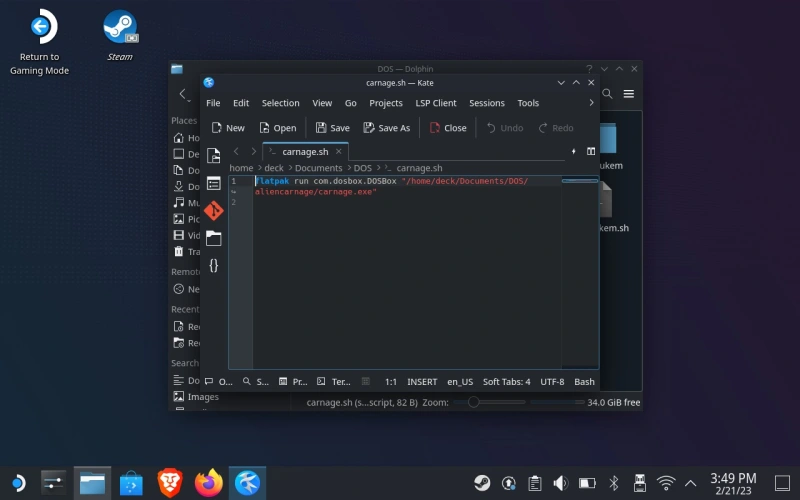Open the Soft Tabs: 4 indentation dropdown
The height and width of the screenshot is (500, 800).
[x=507, y=382]
